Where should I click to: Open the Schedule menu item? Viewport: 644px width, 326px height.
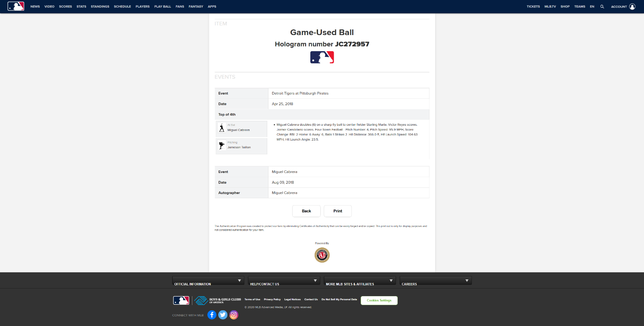122,6
